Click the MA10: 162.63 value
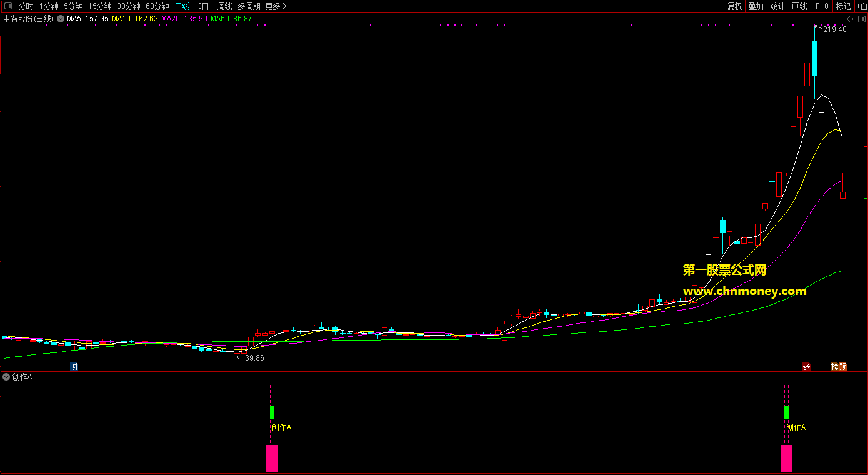Viewport: 868px width, 475px height. click(x=135, y=19)
